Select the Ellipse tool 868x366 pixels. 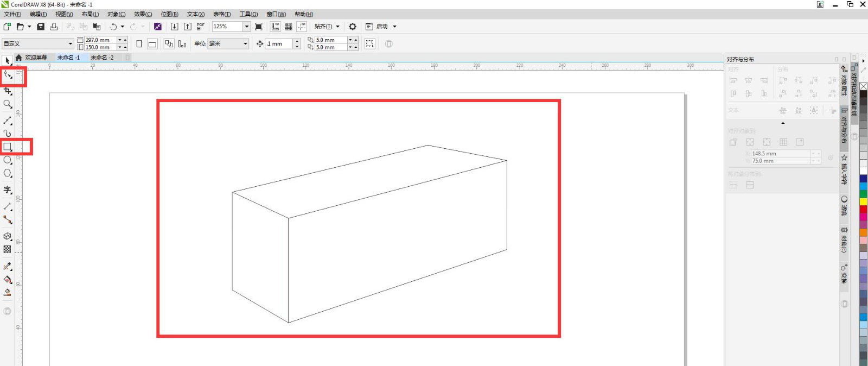pyautogui.click(x=8, y=160)
